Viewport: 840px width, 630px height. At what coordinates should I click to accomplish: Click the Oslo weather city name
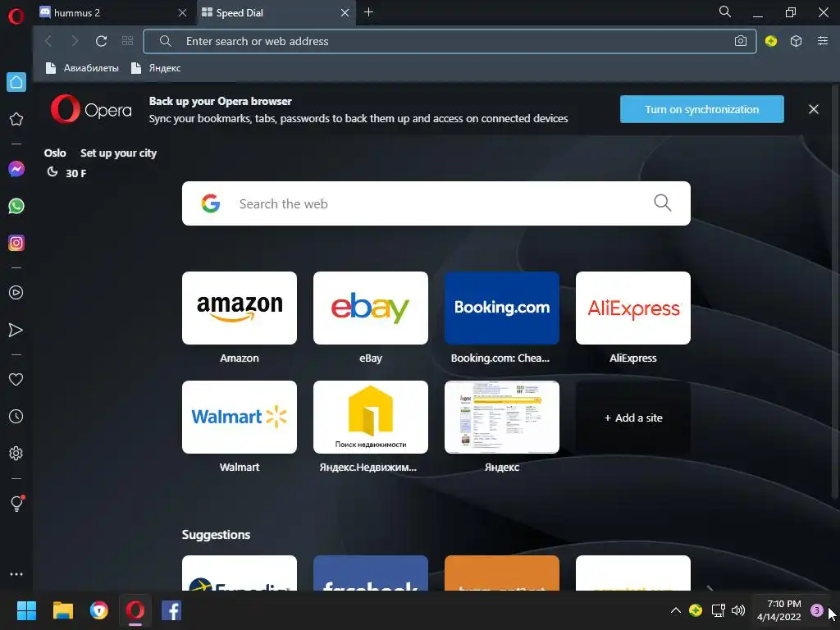[55, 153]
